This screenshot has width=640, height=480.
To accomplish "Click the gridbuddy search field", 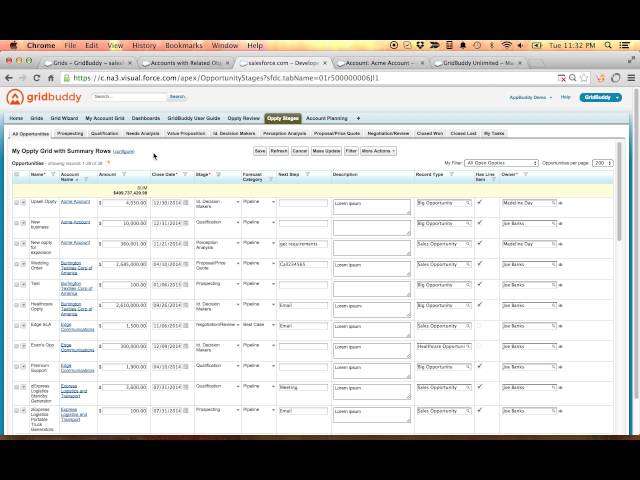I will tap(129, 97).
